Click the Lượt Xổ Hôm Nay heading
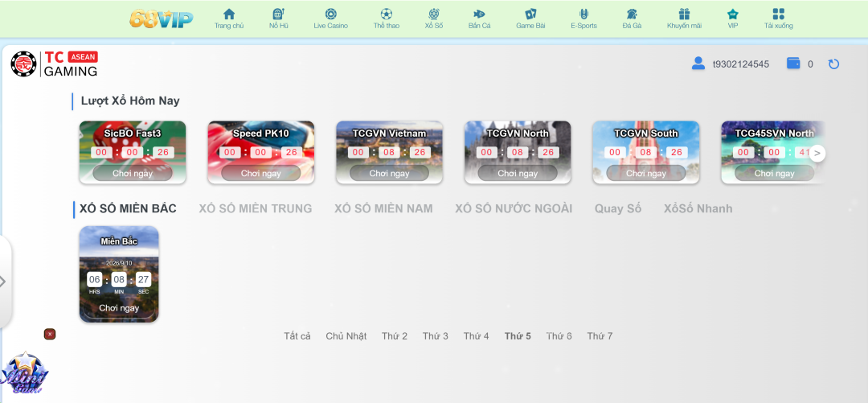The width and height of the screenshot is (868, 403). pos(130,101)
